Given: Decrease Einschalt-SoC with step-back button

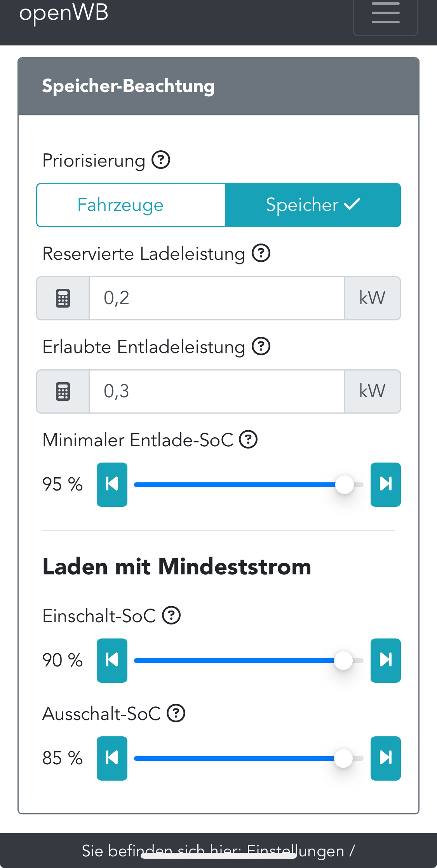Looking at the screenshot, I should click(112, 660).
